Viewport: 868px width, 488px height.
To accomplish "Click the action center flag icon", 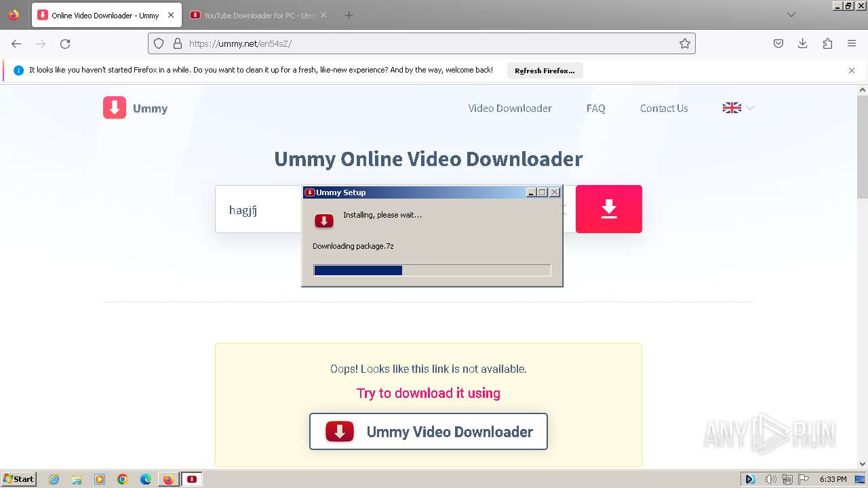I will [x=804, y=479].
